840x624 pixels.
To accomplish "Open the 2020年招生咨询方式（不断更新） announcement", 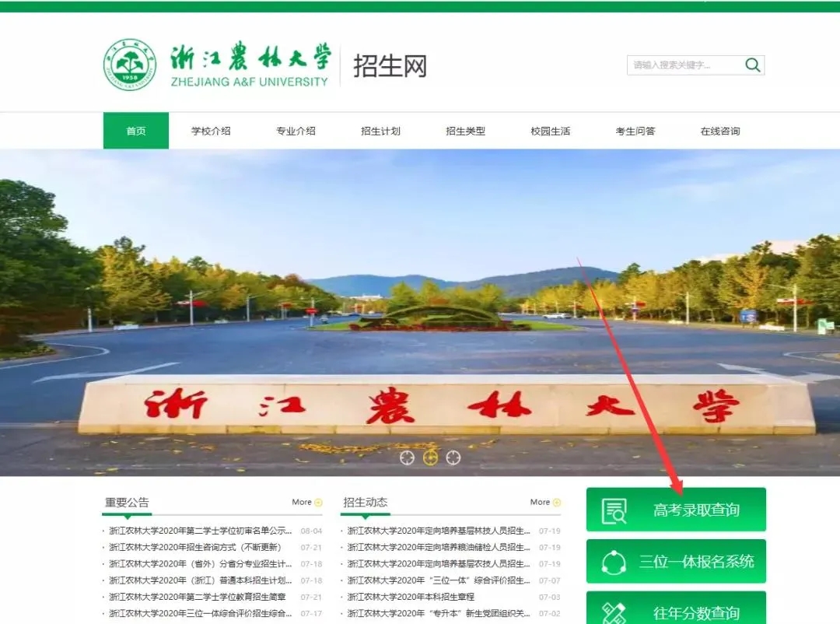I will pyautogui.click(x=195, y=547).
